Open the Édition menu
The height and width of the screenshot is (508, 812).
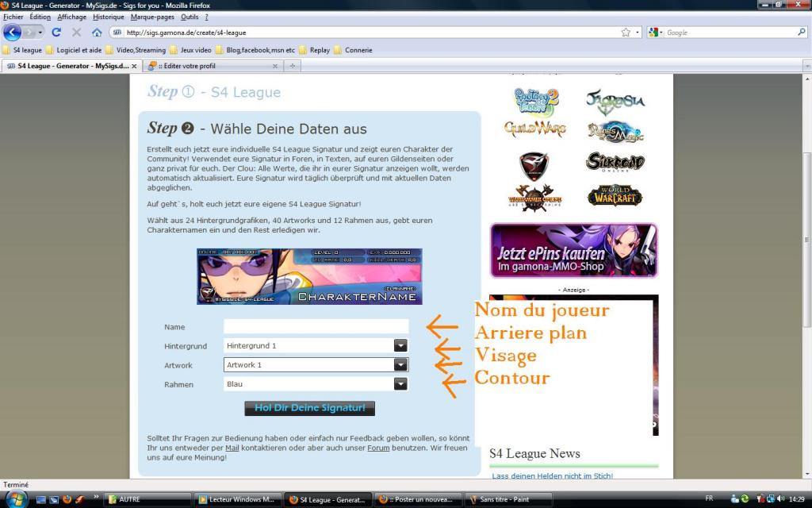[40, 17]
